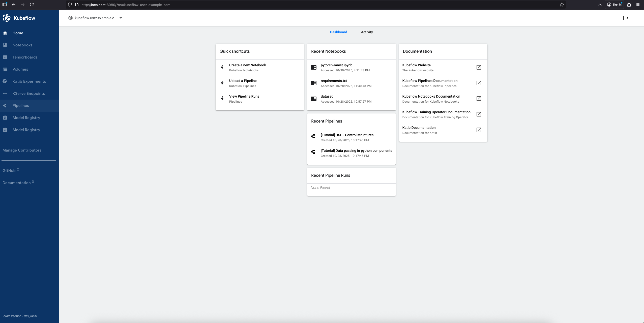Viewport: 644px width, 323px height.
Task: Open the GitHub link in the sidebar
Action: coord(9,170)
